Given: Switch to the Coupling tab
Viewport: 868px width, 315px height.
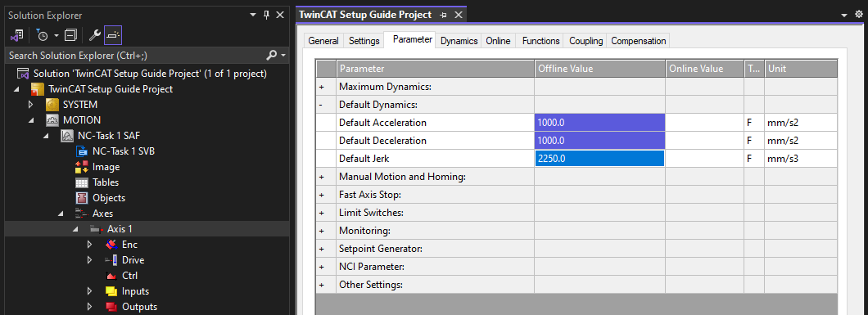Looking at the screenshot, I should pos(585,41).
